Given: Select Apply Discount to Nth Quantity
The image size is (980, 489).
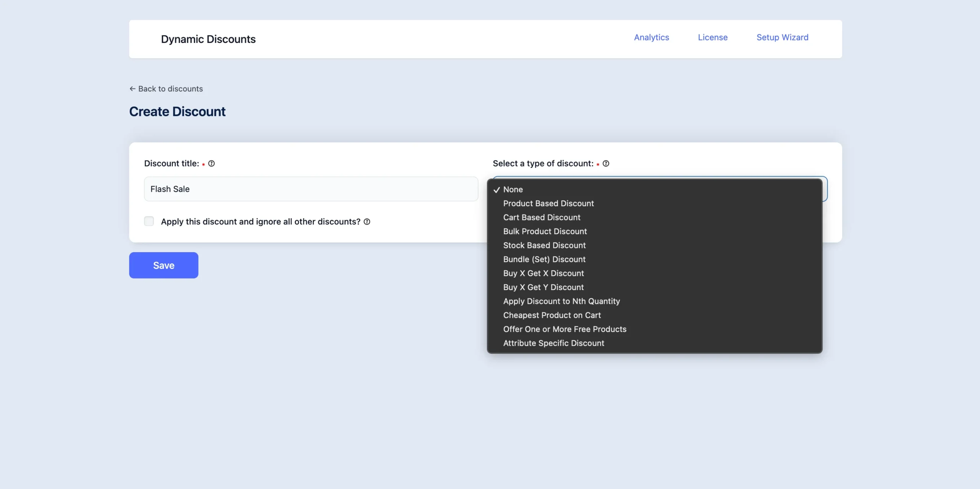Looking at the screenshot, I should point(561,301).
